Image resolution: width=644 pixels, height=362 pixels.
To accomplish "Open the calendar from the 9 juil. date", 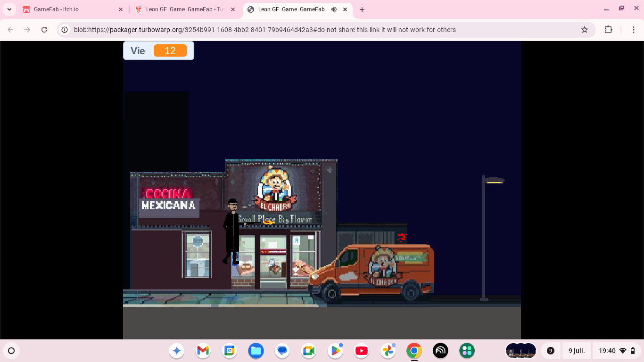I will pos(577,351).
